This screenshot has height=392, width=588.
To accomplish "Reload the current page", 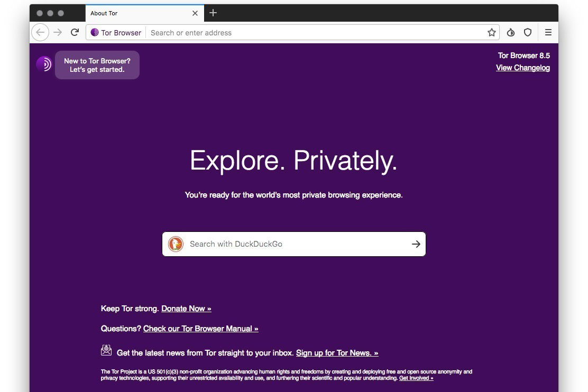I will pyautogui.click(x=75, y=32).
